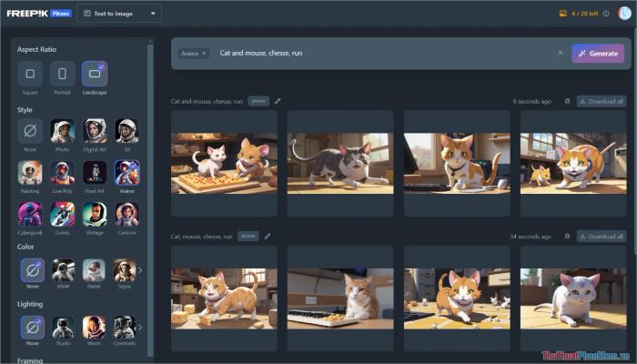Screen dimensions: 637x364
Task: Open the Text to Image dropdown
Action: coord(119,14)
